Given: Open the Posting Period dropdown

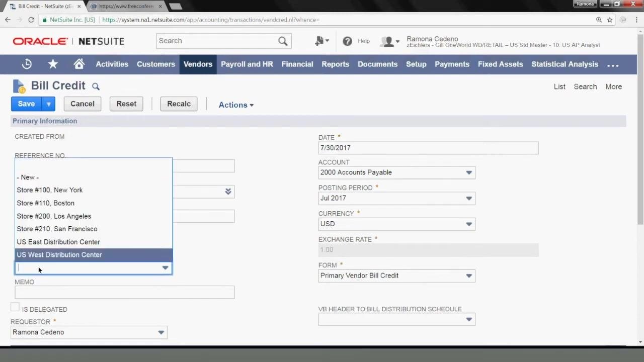Looking at the screenshot, I should pyautogui.click(x=469, y=198).
